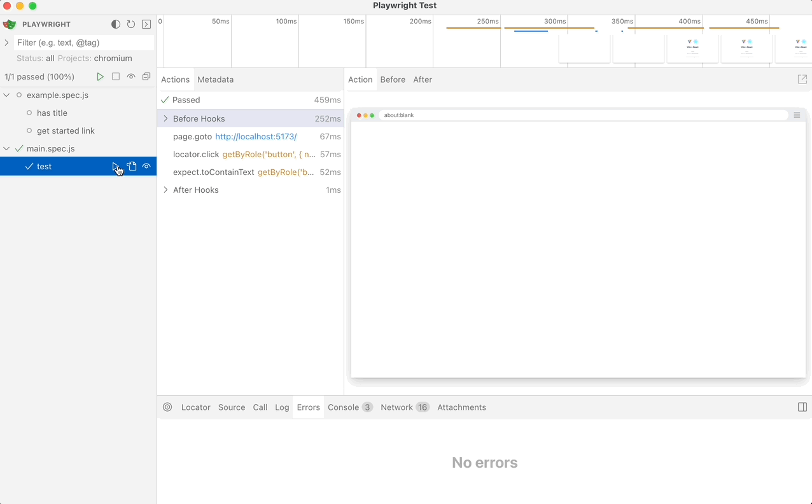Image resolution: width=812 pixels, height=504 pixels.
Task: Open the http://localhost:5173/ link
Action: (256, 136)
